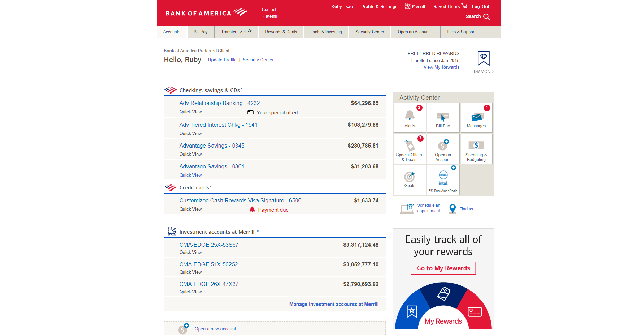Click the Merrill bull icon beside Investment accounts
The width and height of the screenshot is (644, 335).
(172, 231)
